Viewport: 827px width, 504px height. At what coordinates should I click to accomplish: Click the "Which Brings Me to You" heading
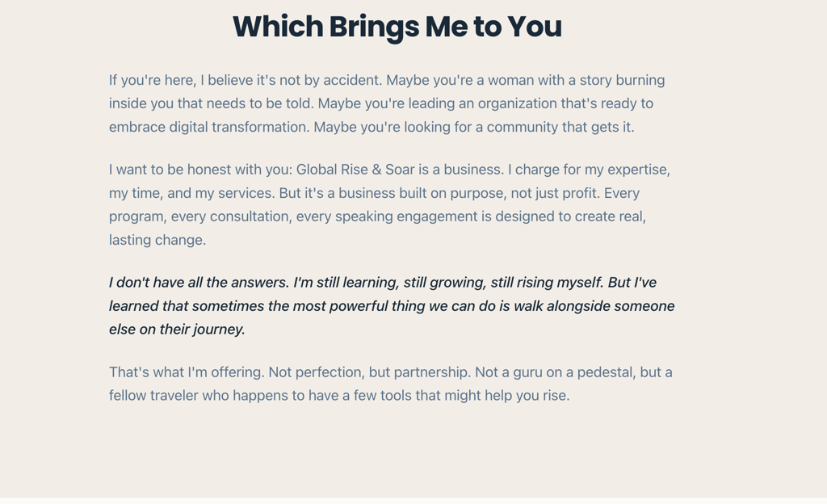(x=397, y=27)
